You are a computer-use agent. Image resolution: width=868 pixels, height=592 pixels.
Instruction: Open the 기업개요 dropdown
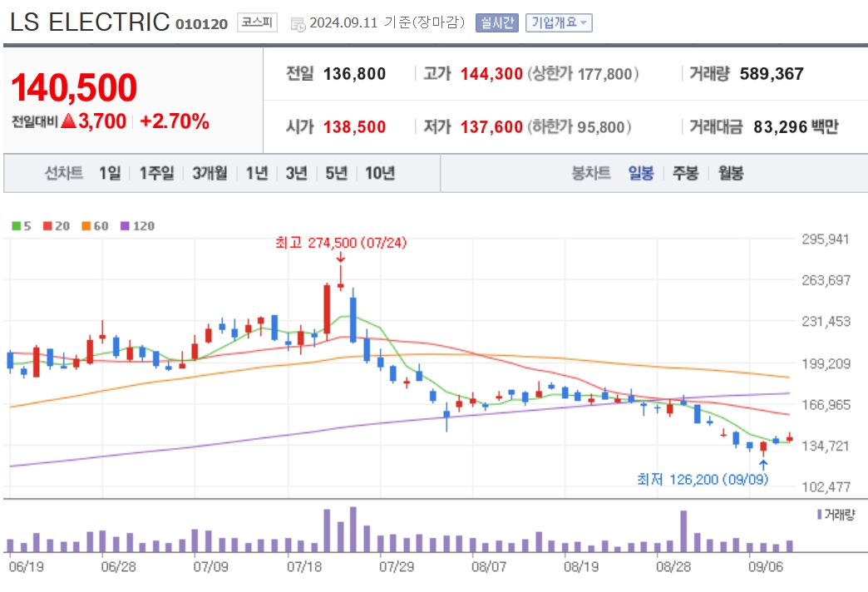[559, 22]
